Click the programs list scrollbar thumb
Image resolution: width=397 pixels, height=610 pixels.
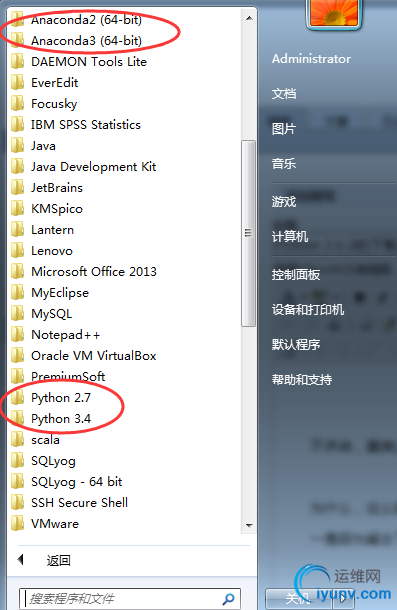point(248,233)
